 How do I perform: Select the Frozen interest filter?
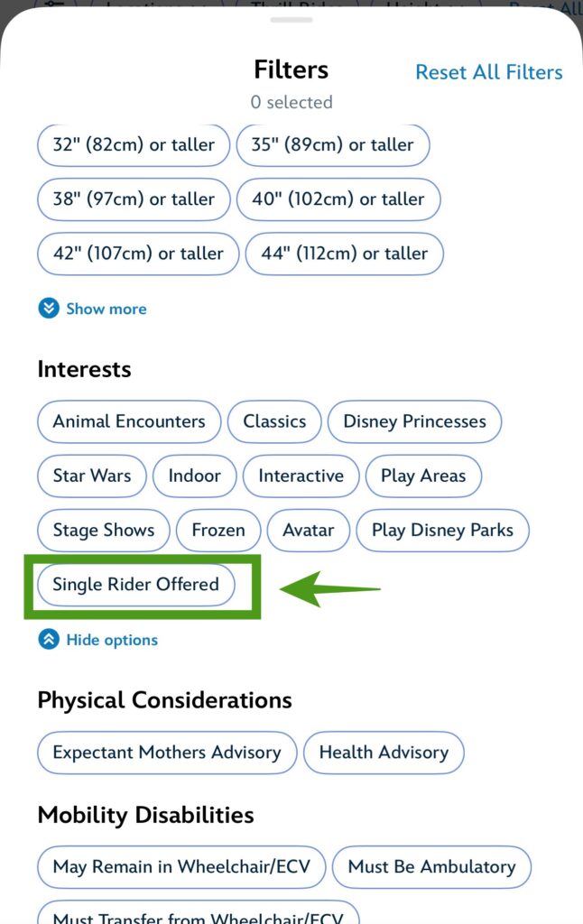click(x=218, y=530)
